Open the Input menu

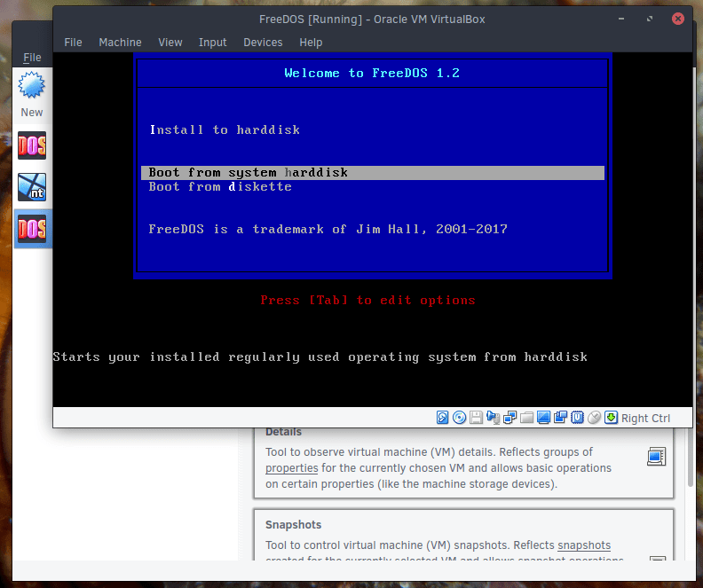pyautogui.click(x=212, y=43)
